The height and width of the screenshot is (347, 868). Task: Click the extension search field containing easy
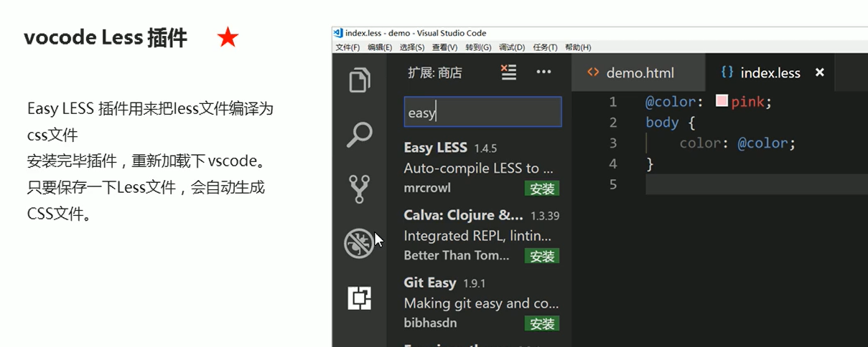[482, 113]
